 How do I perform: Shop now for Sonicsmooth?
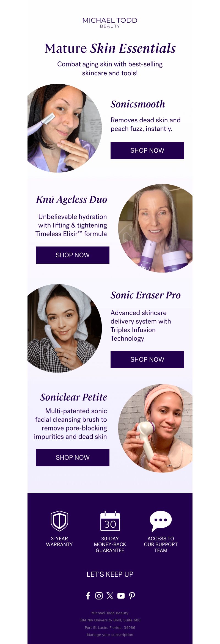[x=147, y=150]
